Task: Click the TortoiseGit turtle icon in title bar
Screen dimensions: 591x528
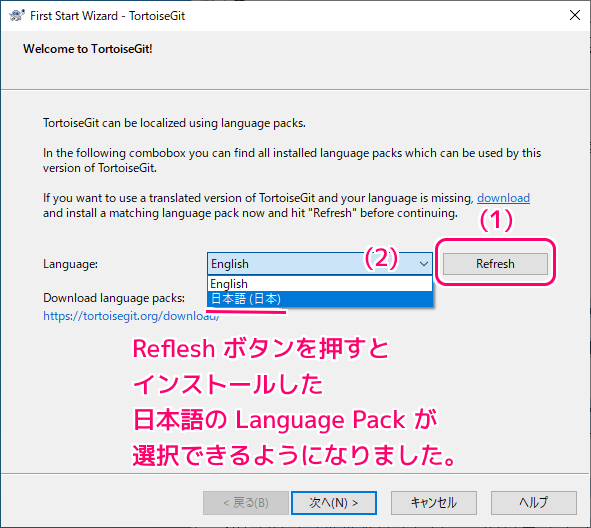Action: point(17,15)
